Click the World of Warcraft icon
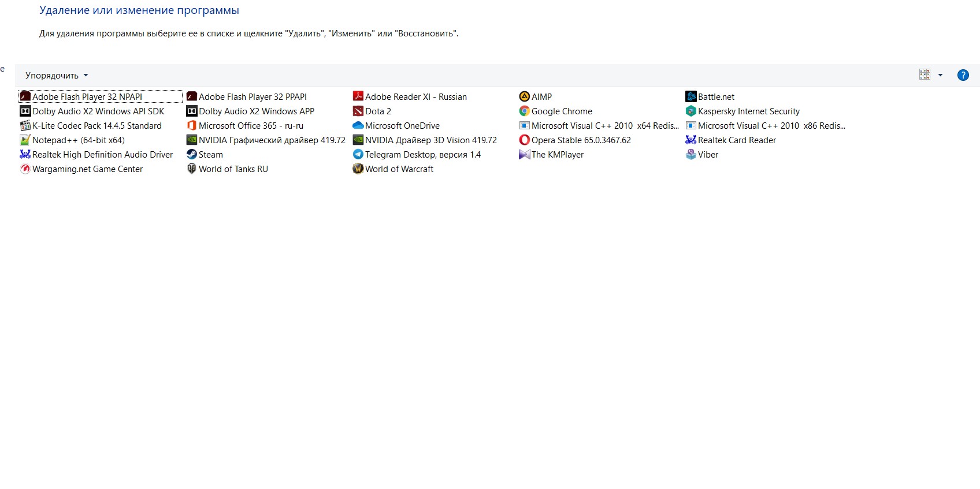 click(358, 169)
